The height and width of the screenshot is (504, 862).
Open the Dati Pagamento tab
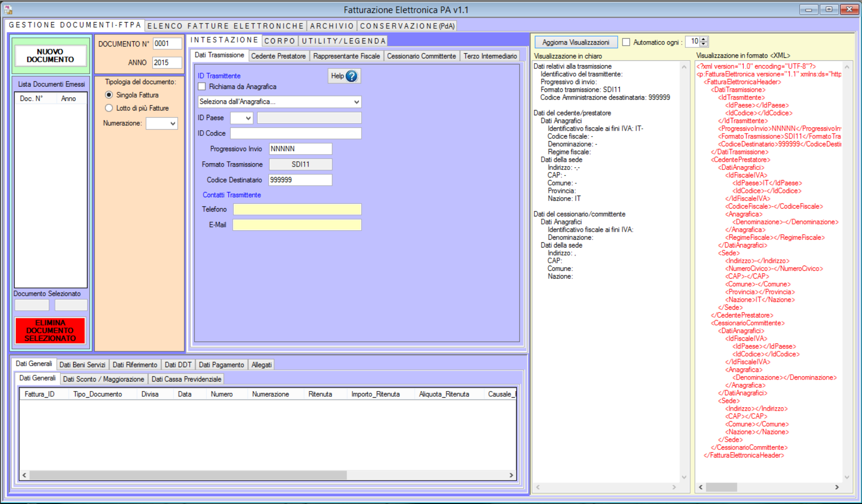point(221,365)
